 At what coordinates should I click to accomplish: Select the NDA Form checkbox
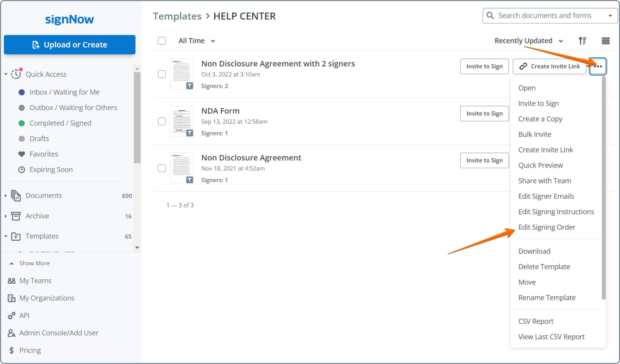pos(162,121)
